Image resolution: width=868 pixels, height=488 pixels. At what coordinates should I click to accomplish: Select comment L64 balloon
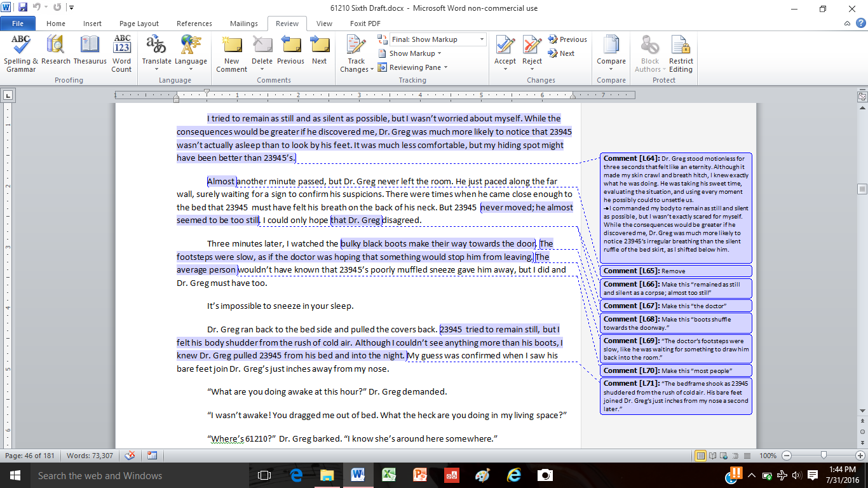tap(676, 208)
